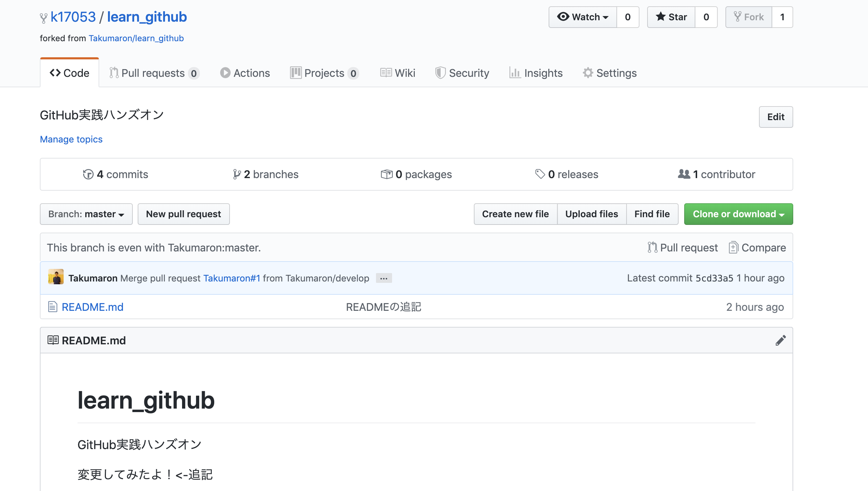This screenshot has height=491, width=868.
Task: Switch to the Security tab
Action: pyautogui.click(x=462, y=73)
